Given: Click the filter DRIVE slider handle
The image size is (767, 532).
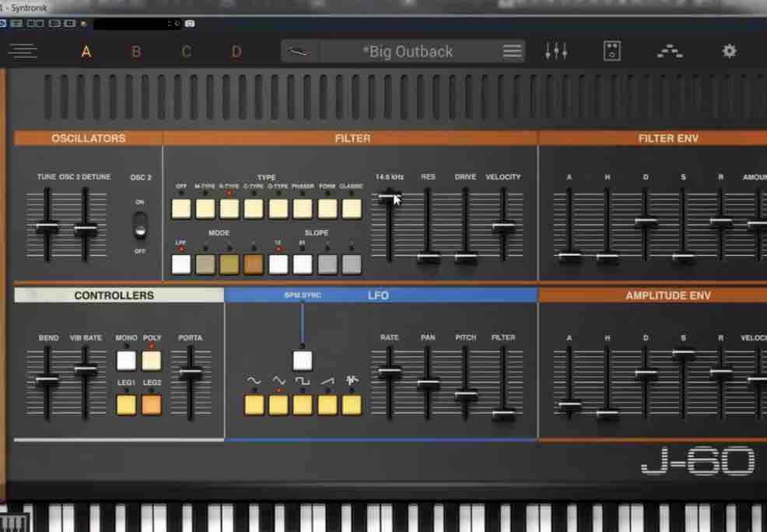Looking at the screenshot, I should (x=466, y=256).
